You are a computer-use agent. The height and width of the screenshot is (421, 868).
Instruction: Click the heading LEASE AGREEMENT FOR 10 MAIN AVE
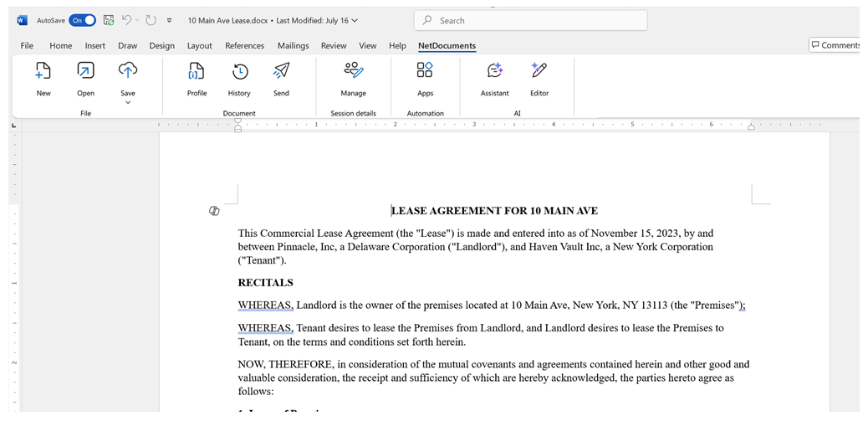[494, 211]
